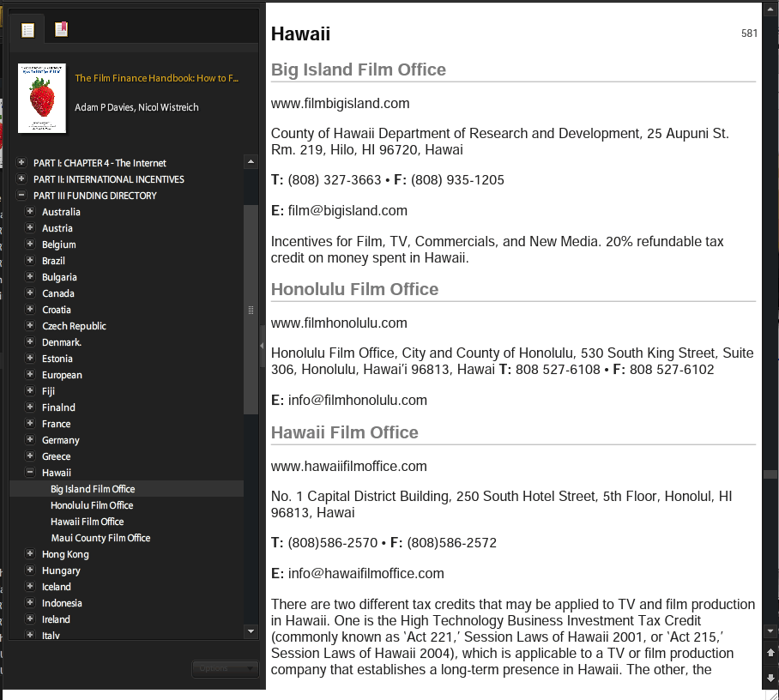779x700 pixels.
Task: Expand the Germany entry
Action: click(30, 440)
